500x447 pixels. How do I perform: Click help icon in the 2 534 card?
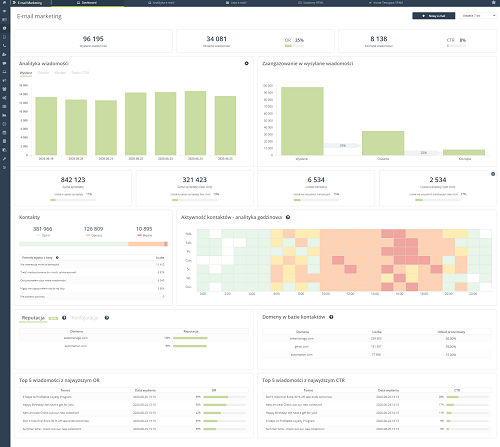(493, 174)
